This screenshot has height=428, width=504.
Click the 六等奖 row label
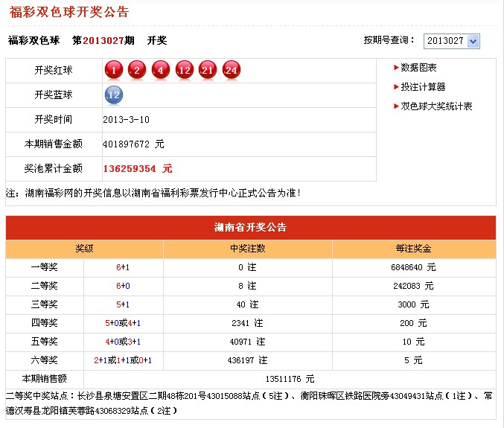(45, 360)
